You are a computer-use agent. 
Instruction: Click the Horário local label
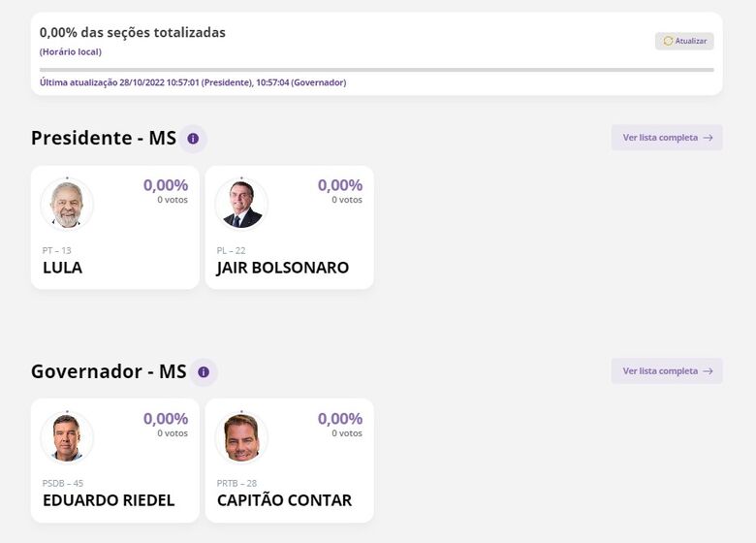pyautogui.click(x=71, y=51)
